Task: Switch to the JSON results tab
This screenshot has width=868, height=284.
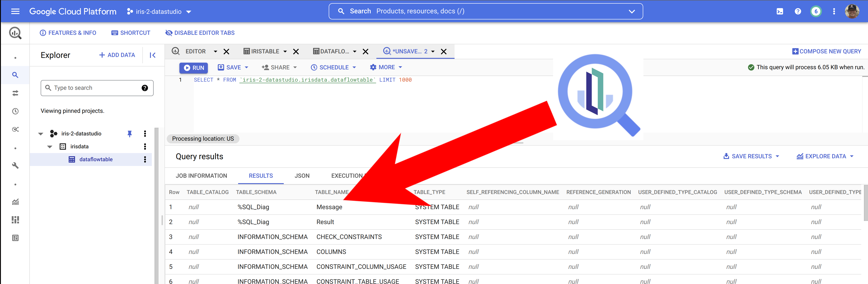Action: click(302, 176)
